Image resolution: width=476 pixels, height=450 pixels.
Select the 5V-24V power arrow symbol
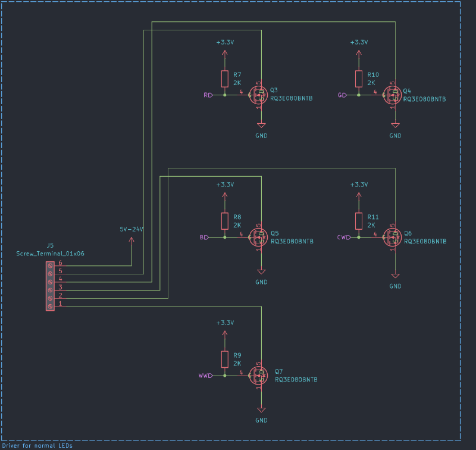pyautogui.click(x=131, y=243)
